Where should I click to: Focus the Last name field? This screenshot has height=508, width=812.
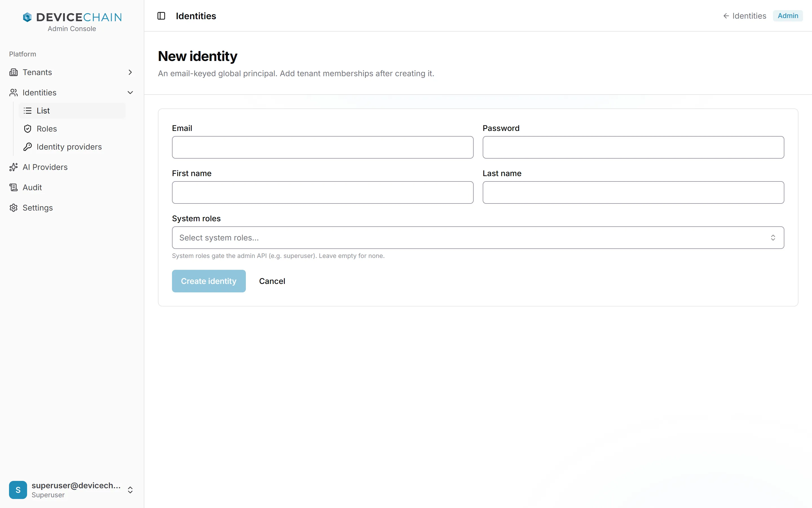pyautogui.click(x=633, y=192)
